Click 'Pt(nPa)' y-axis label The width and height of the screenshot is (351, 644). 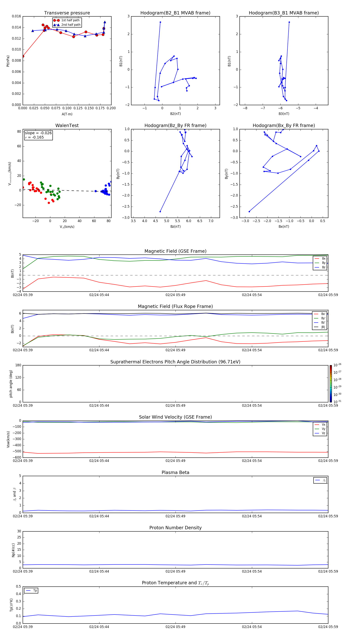[8, 61]
